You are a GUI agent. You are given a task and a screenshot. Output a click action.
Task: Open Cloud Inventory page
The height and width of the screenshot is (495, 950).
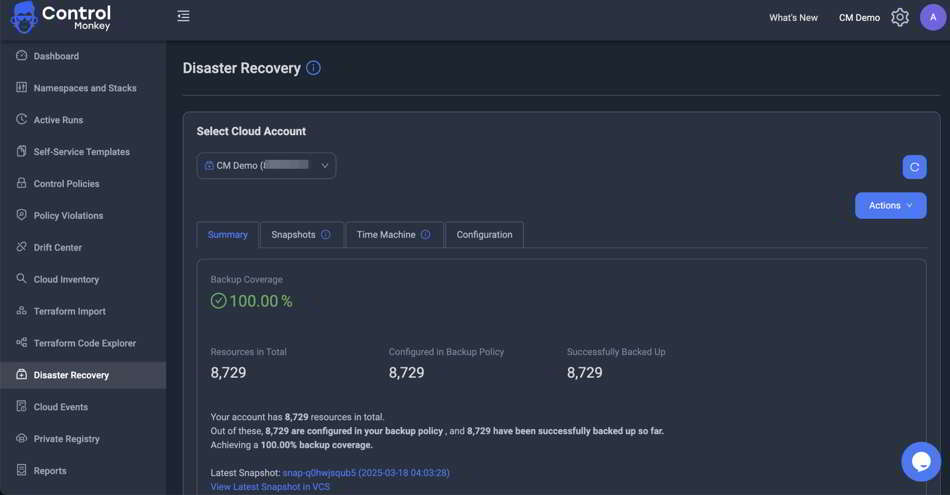click(x=66, y=279)
